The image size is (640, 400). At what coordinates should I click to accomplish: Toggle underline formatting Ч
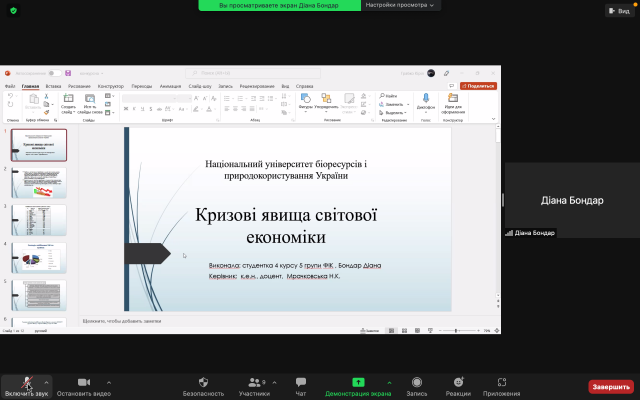pos(142,109)
